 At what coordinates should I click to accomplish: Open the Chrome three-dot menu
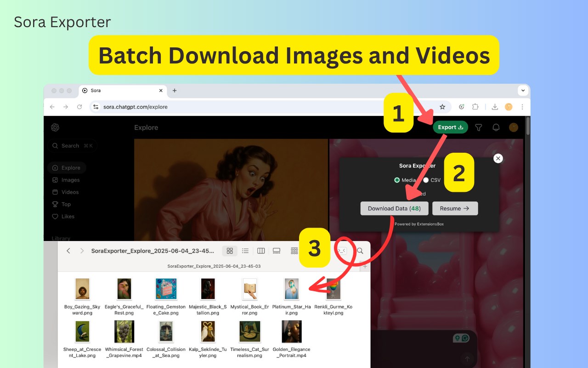(522, 107)
